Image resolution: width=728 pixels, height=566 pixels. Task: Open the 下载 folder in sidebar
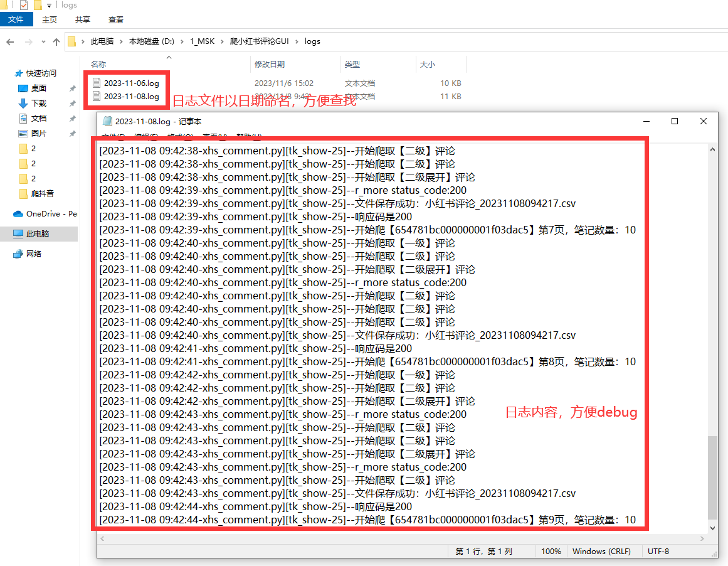click(38, 104)
